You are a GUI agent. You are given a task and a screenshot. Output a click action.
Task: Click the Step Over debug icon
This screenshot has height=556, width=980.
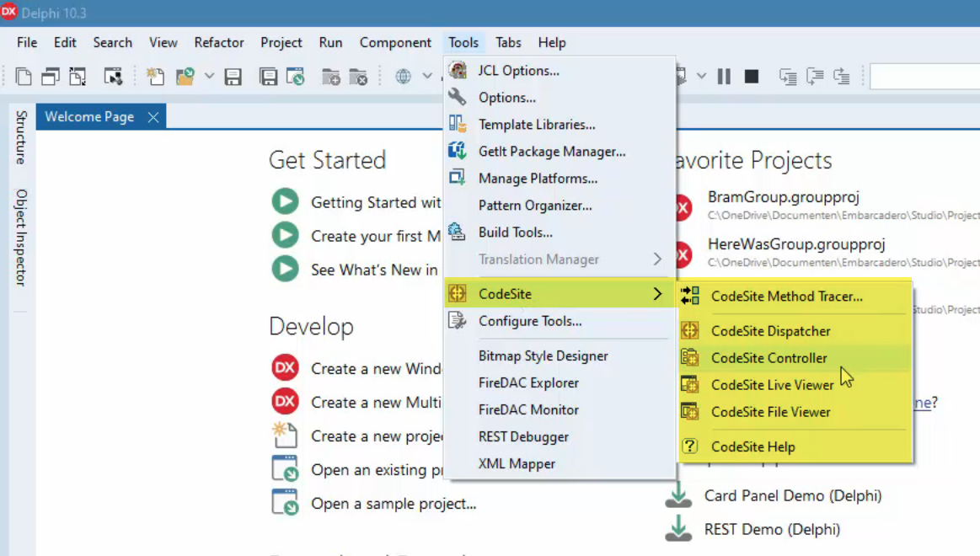click(815, 76)
